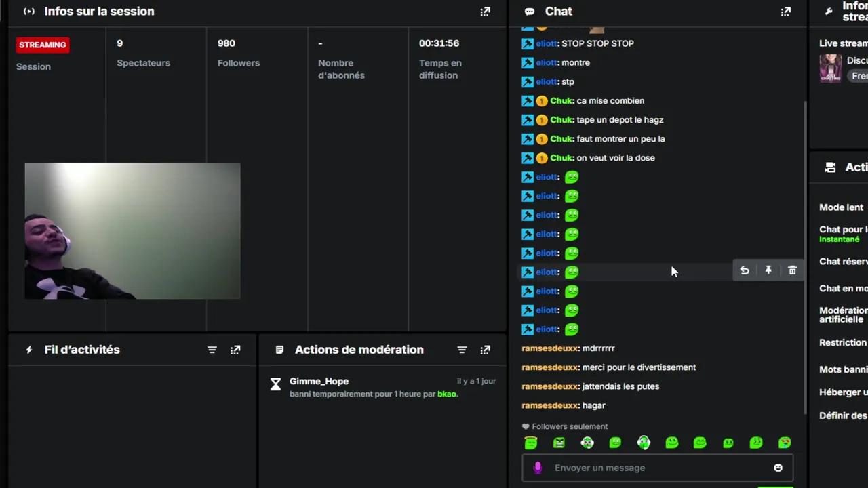Click the 980 followers count
This screenshot has width=868, height=488.
pos(226,43)
